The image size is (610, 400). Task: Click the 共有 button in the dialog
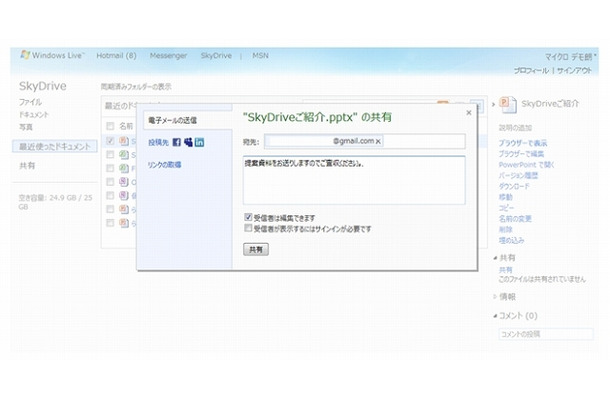click(x=256, y=249)
